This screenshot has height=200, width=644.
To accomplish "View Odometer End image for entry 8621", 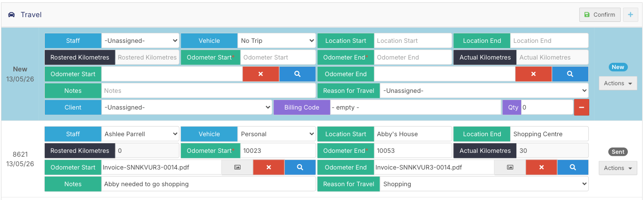I will (x=510, y=168).
